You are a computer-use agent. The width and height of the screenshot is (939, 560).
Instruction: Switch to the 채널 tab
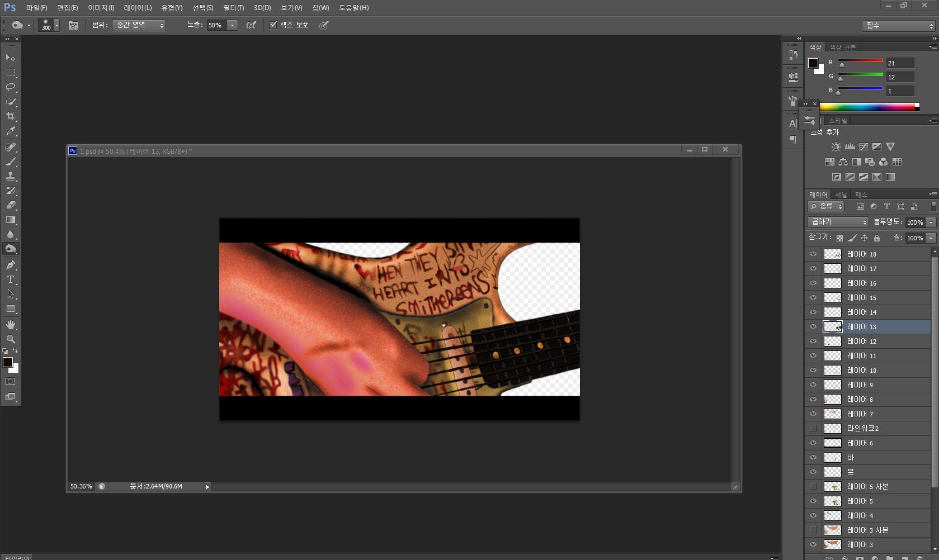tap(841, 194)
